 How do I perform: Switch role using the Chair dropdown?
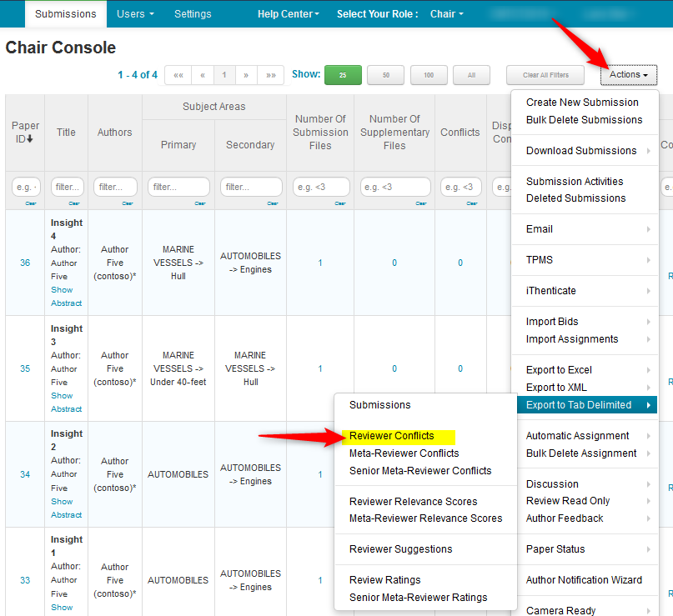(447, 14)
